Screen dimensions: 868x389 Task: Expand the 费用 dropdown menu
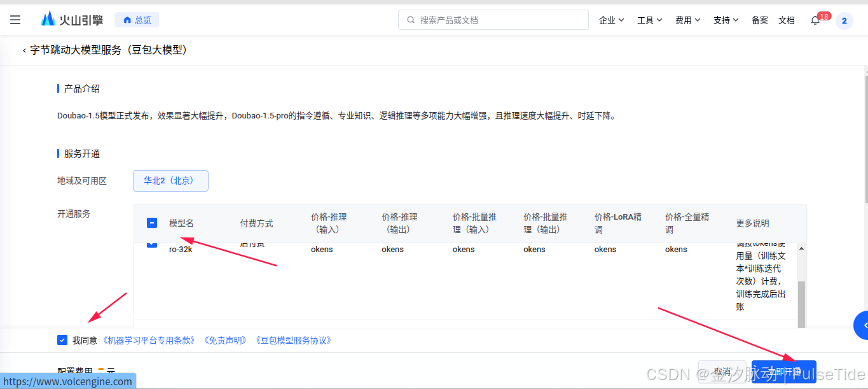(x=687, y=20)
